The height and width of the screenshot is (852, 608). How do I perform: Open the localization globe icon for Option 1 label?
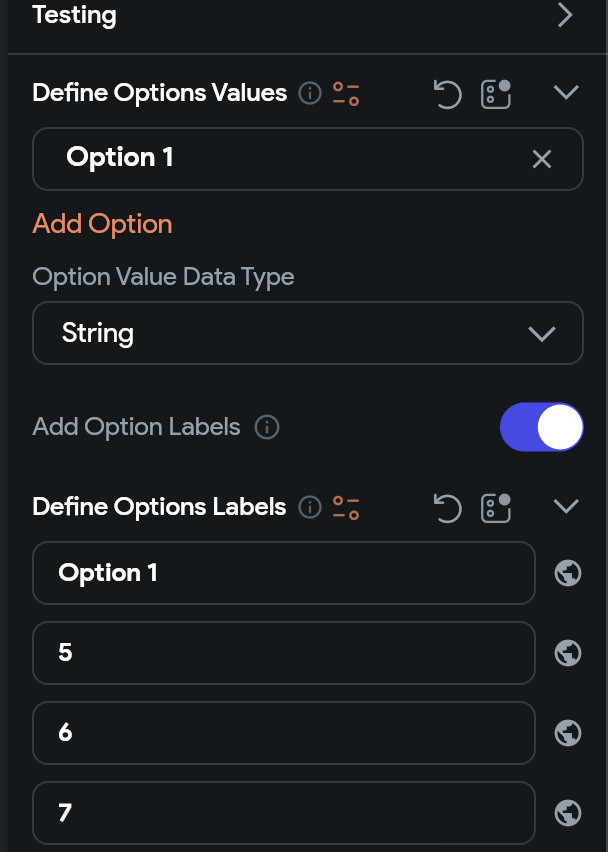(568, 573)
